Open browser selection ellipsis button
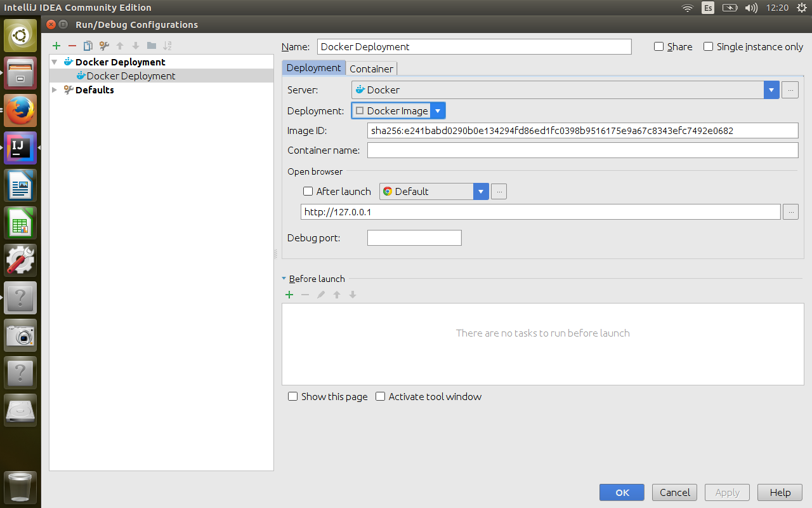The width and height of the screenshot is (812, 508). point(499,191)
